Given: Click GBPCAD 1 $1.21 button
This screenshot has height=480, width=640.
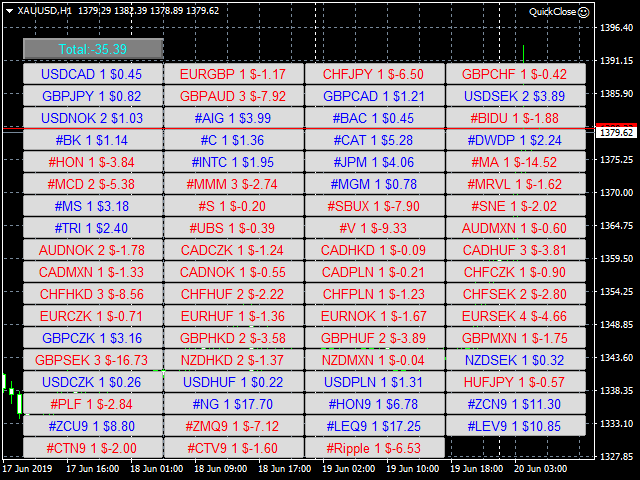Looking at the screenshot, I should coord(375,96).
